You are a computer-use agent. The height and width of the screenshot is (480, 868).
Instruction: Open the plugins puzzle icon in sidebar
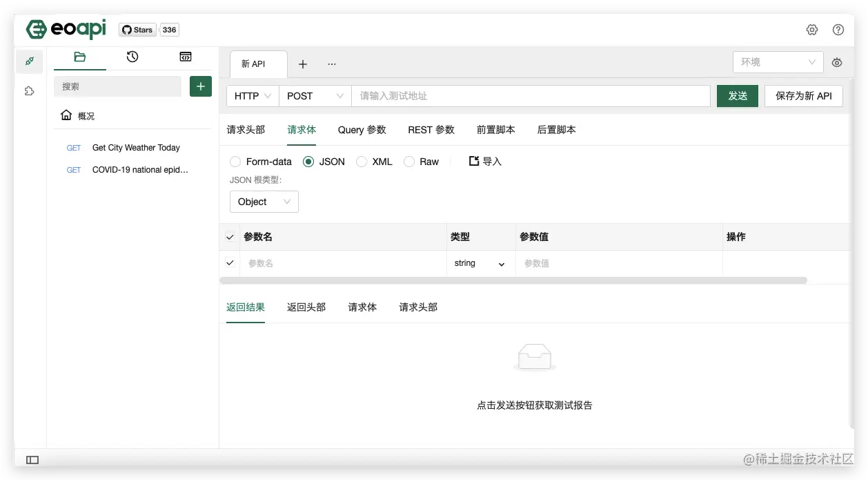pyautogui.click(x=30, y=90)
